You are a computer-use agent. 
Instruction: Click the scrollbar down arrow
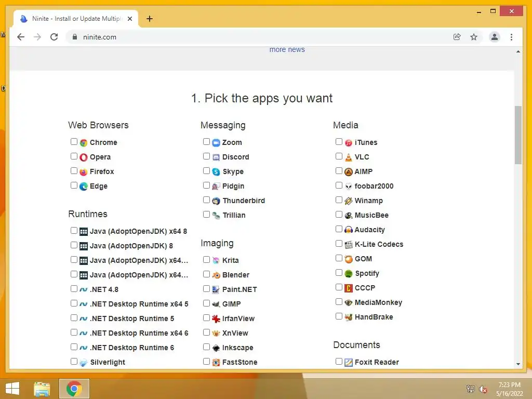point(518,364)
